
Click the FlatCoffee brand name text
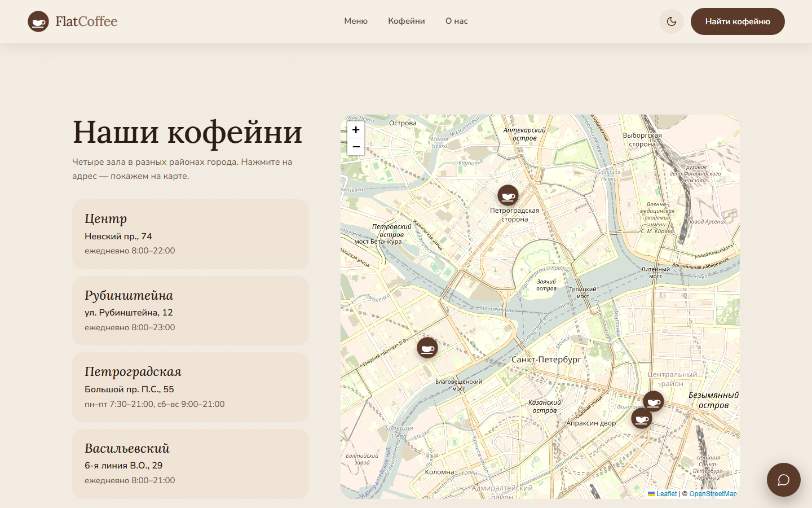(x=86, y=21)
